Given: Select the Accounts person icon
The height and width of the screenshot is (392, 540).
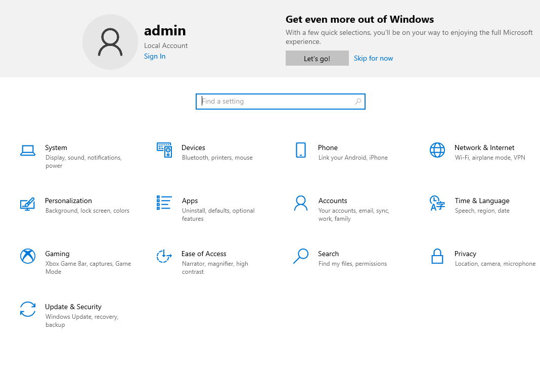Looking at the screenshot, I should tap(301, 203).
